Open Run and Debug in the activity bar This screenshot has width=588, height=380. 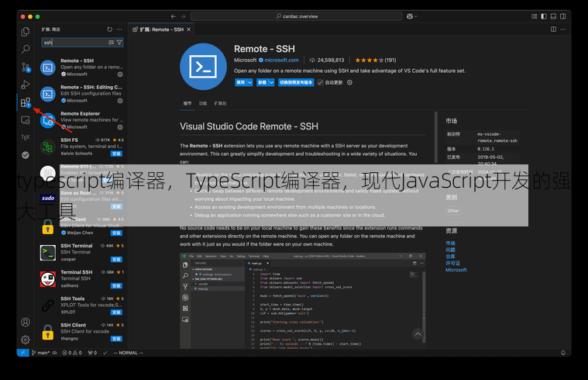point(25,85)
